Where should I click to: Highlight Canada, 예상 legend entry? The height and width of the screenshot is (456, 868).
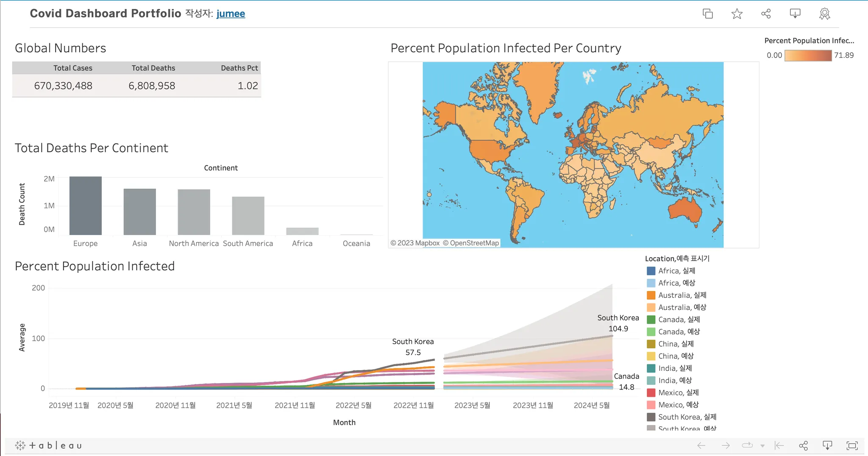click(679, 331)
